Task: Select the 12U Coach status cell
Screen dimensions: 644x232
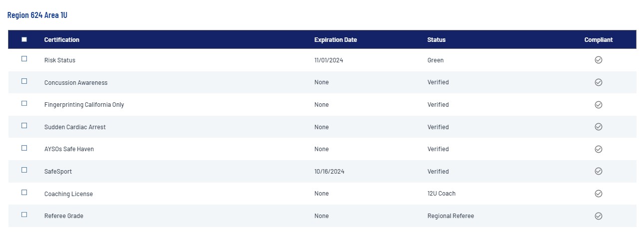Action: coord(441,194)
